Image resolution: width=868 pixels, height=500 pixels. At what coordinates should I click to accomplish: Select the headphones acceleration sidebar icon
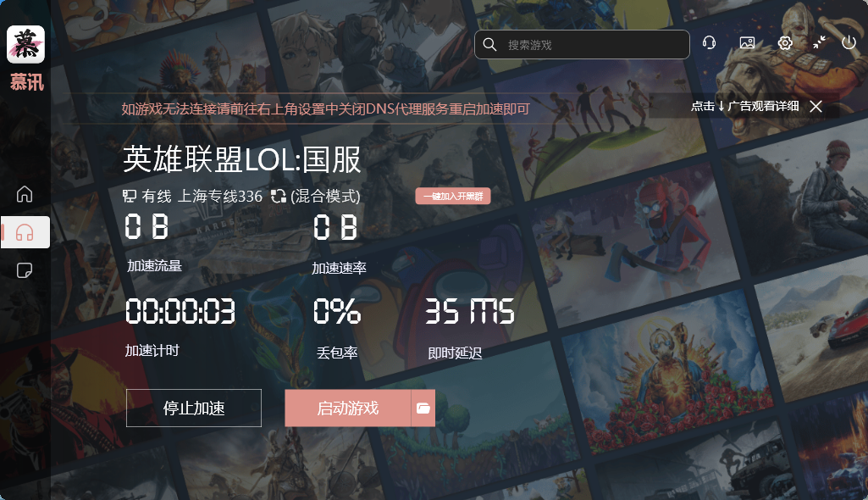pos(25,232)
